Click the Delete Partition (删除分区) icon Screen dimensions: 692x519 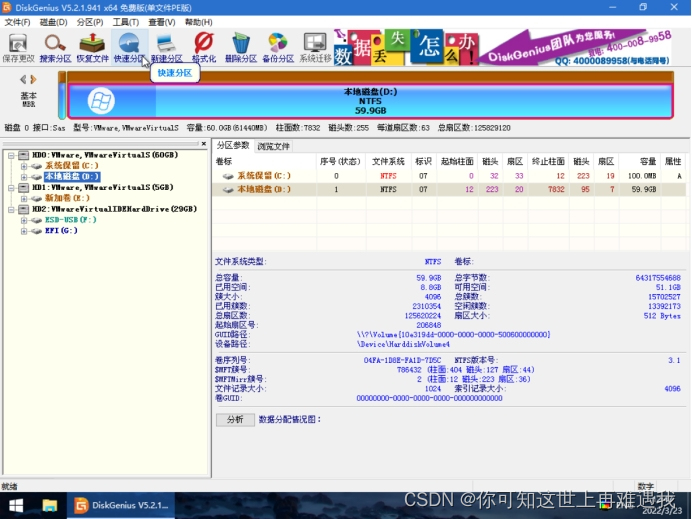coord(241,48)
